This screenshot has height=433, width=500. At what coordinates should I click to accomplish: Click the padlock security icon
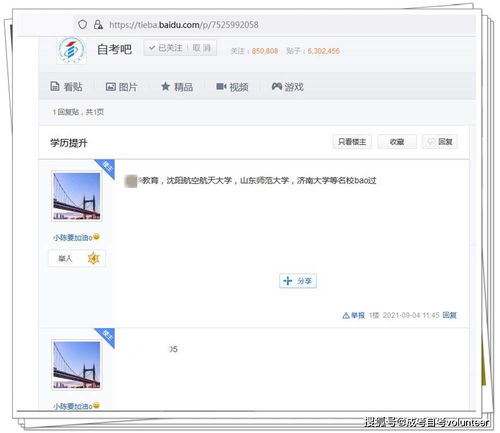[x=98, y=24]
